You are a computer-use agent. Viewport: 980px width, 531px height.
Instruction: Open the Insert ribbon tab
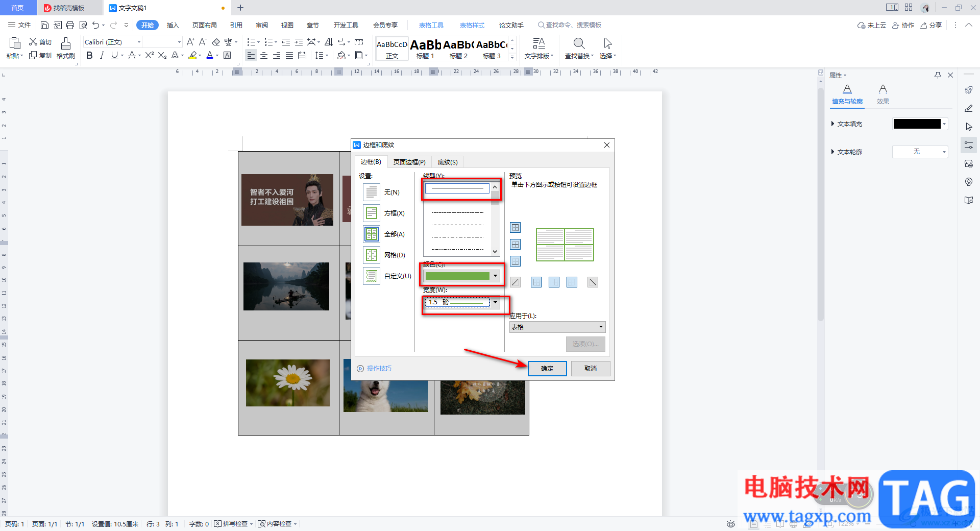pyautogui.click(x=173, y=25)
